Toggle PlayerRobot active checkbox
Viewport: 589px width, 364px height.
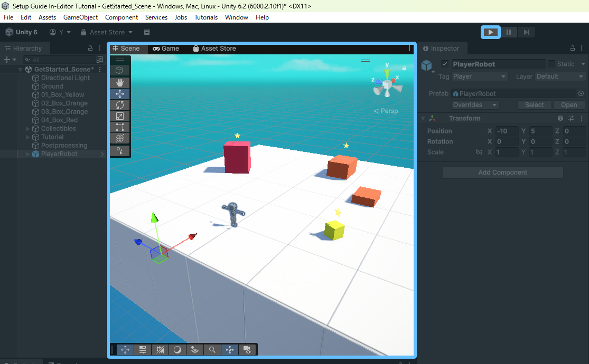click(445, 64)
